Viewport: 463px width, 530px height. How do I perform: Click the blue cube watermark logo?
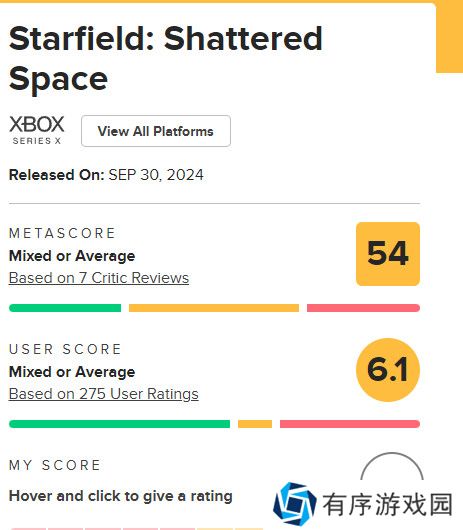[x=295, y=503]
